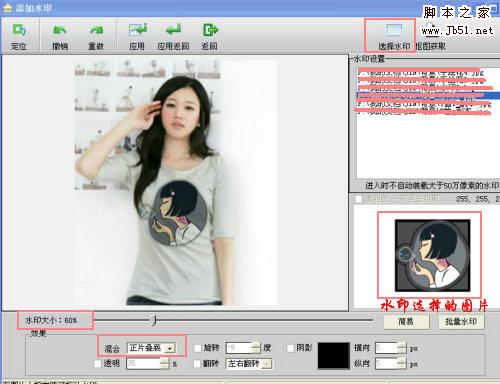Image resolution: width=500 pixels, height=384 pixels.
Task: Click the spinner arrows of the 纵向 field
Action: click(402, 363)
